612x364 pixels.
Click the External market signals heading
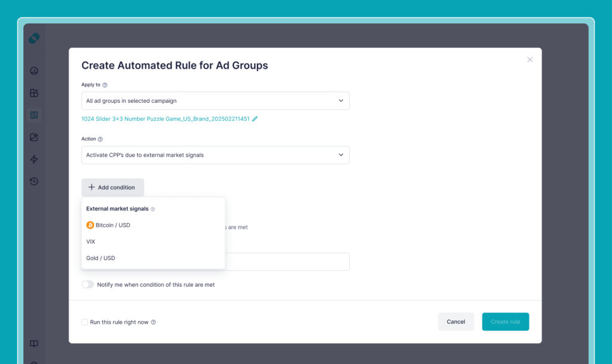pos(118,209)
